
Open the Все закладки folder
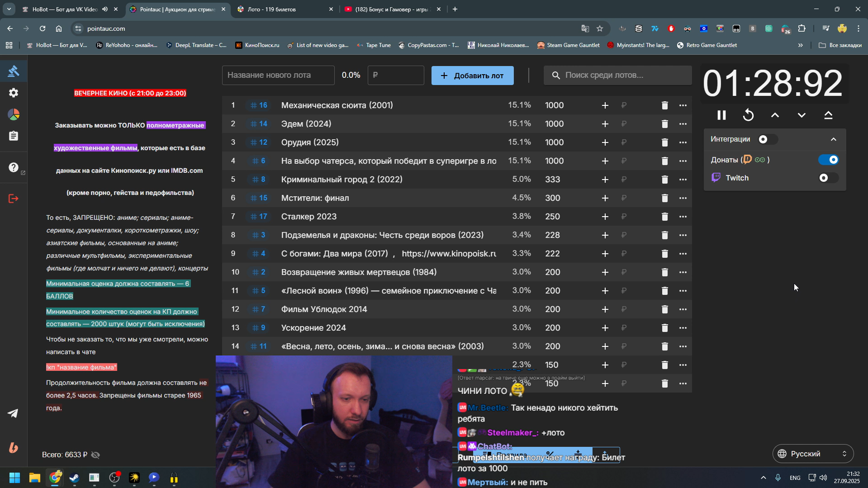(x=840, y=45)
